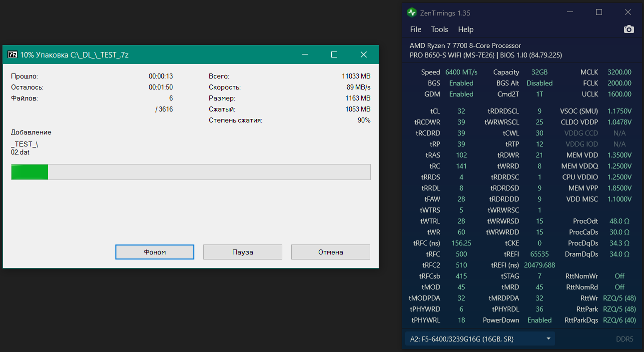Open the Help menu in ZenTimings
This screenshot has height=352, width=644.
pyautogui.click(x=466, y=29)
